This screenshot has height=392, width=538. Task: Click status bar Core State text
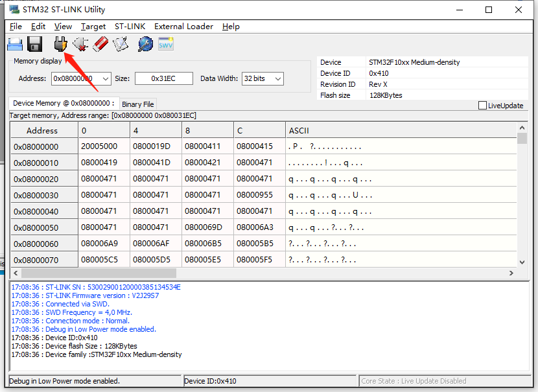[x=414, y=381]
